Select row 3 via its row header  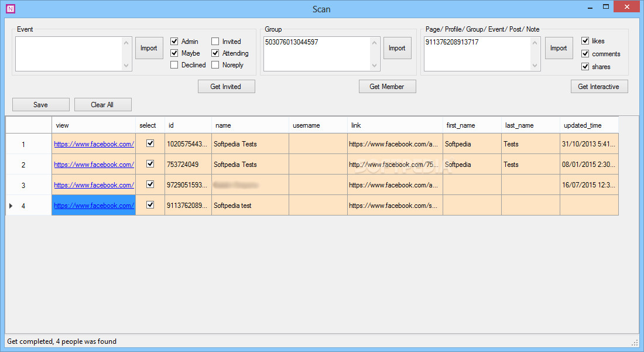pos(29,185)
